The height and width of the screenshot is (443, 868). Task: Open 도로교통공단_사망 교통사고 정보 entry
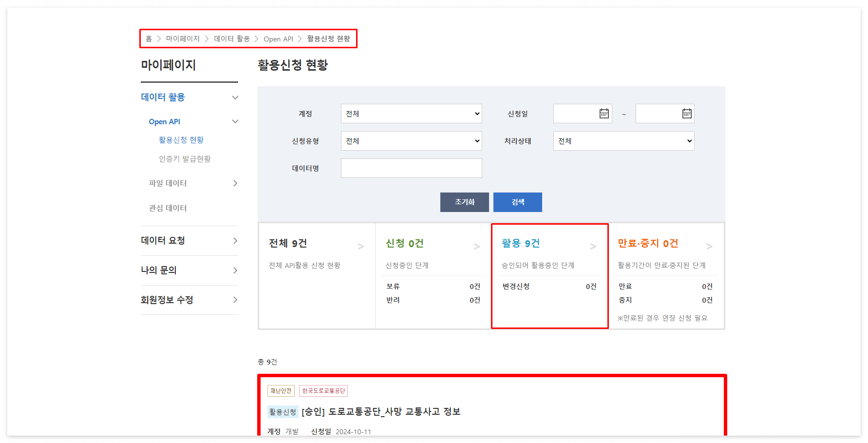click(381, 412)
